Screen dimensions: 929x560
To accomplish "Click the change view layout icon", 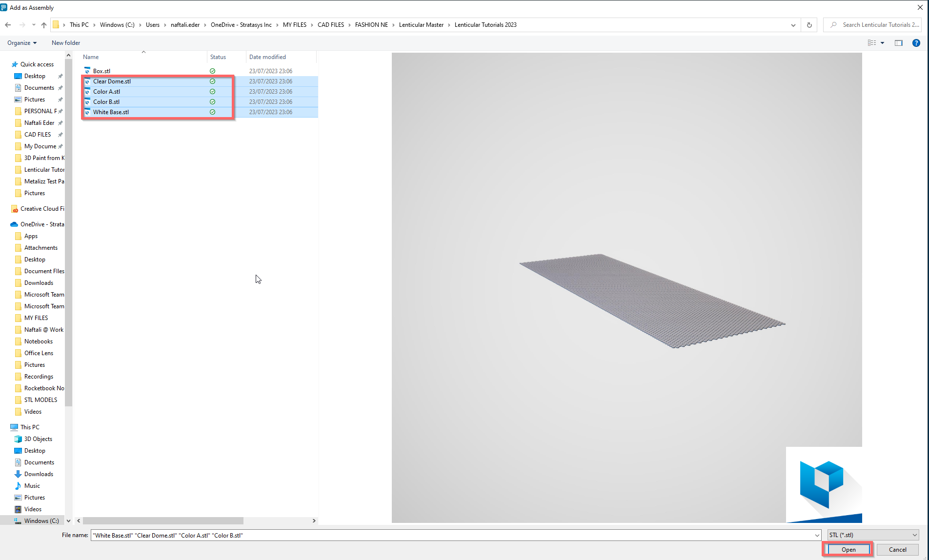I will (x=872, y=43).
